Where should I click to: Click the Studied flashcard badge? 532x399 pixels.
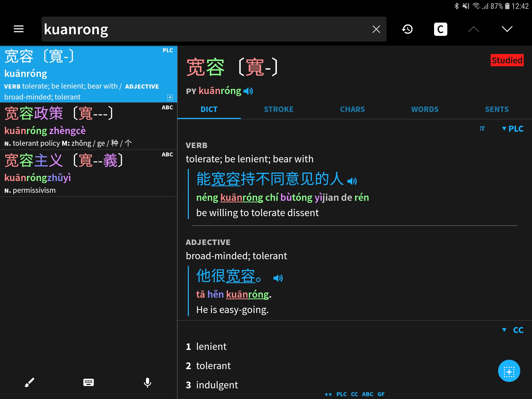pyautogui.click(x=507, y=60)
